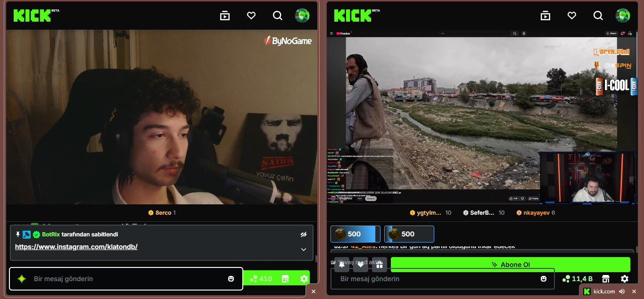Click second gifter SeferB... in leaderboard
The height and width of the screenshot is (299, 644).
point(484,213)
